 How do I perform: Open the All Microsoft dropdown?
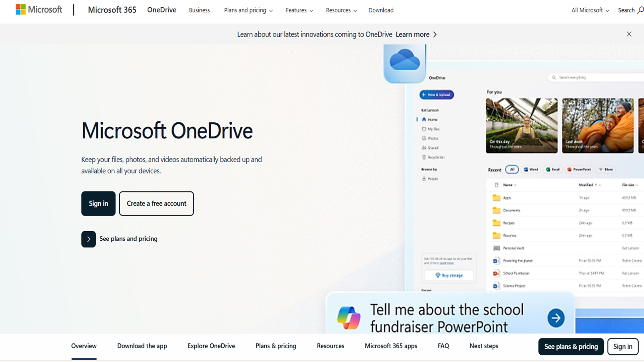590,10
